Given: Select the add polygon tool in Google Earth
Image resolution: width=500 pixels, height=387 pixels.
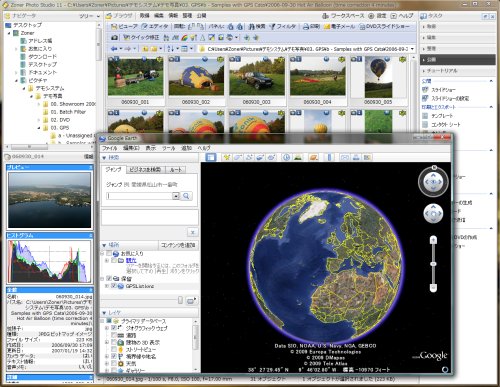Looking at the screenshot, I should pyautogui.click(x=238, y=157).
